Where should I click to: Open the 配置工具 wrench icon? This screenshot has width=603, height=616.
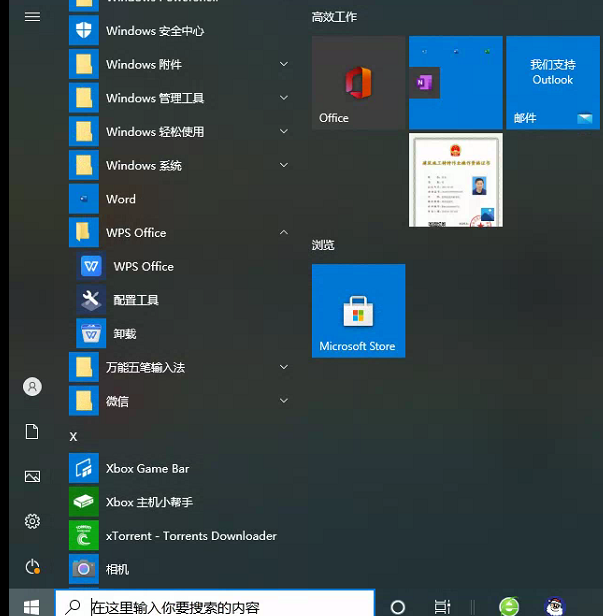[x=91, y=300]
